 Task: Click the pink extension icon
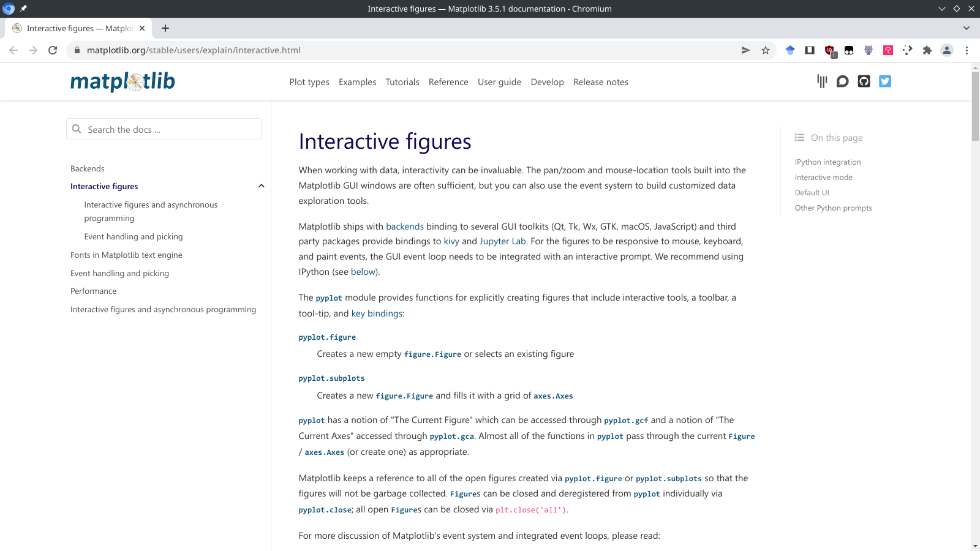tap(888, 50)
